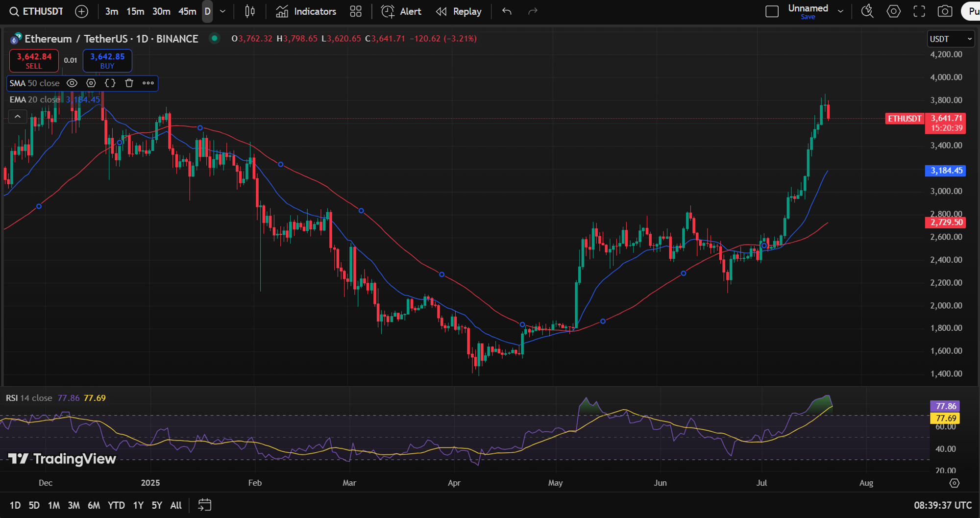Toggle SMA 50 visibility eye icon
The image size is (980, 518).
pos(72,83)
